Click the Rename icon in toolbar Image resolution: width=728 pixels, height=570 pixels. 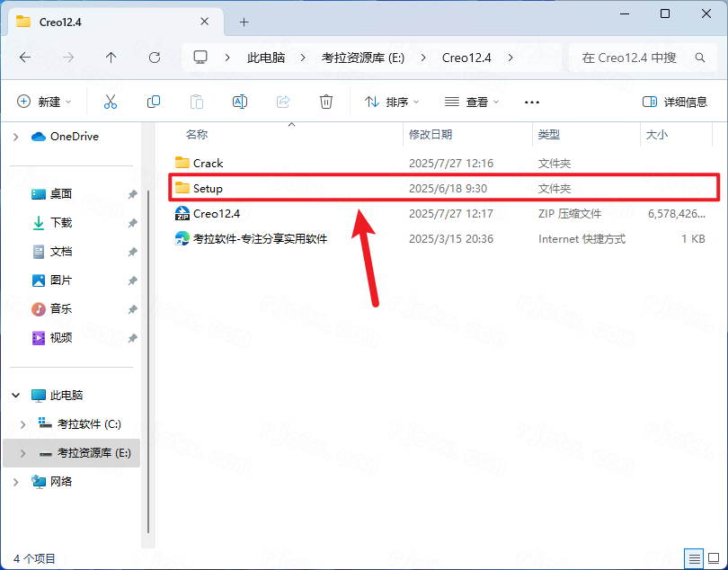pos(240,102)
